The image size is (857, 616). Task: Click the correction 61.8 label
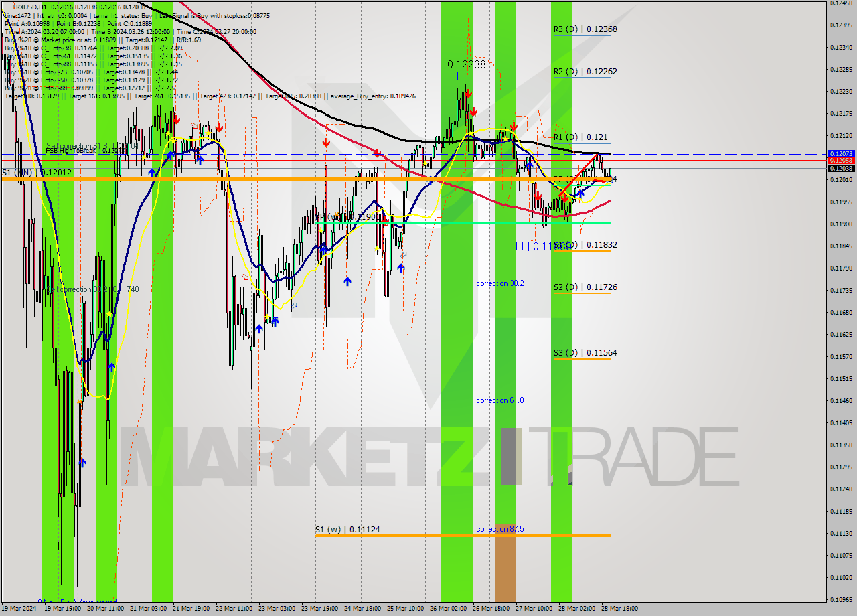pyautogui.click(x=500, y=400)
